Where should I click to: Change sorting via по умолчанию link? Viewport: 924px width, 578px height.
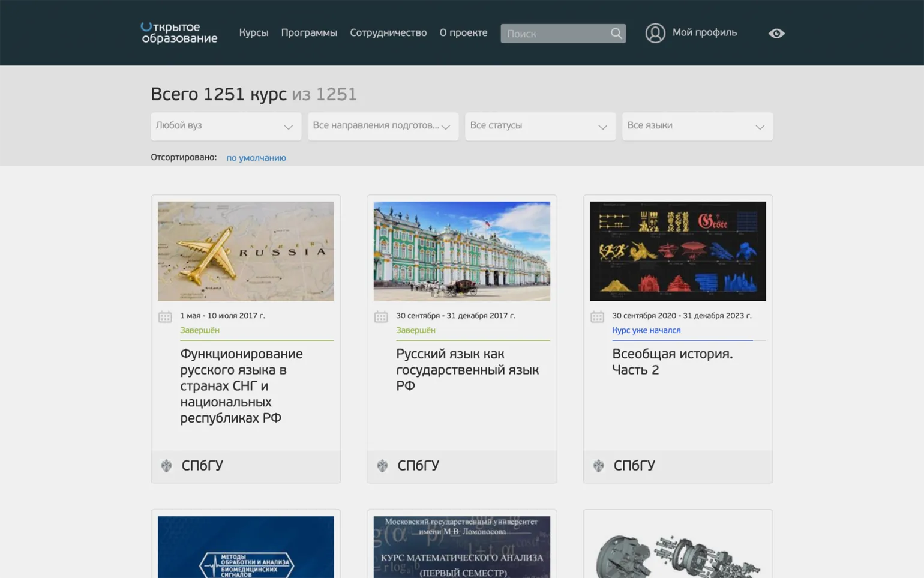point(256,158)
